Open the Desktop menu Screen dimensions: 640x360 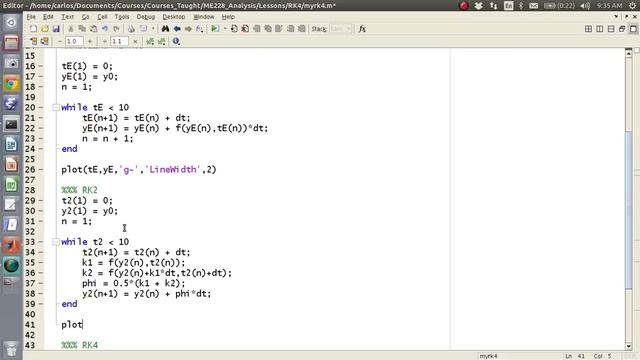174,17
